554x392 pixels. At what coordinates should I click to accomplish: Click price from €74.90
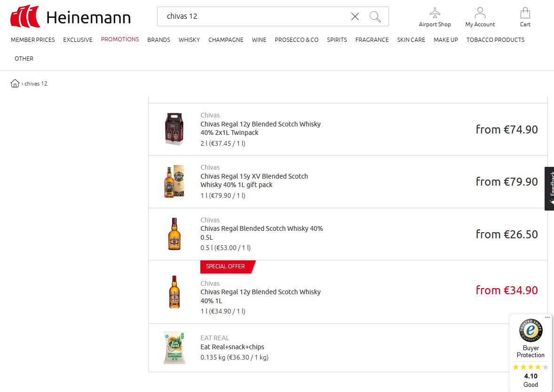tap(507, 129)
